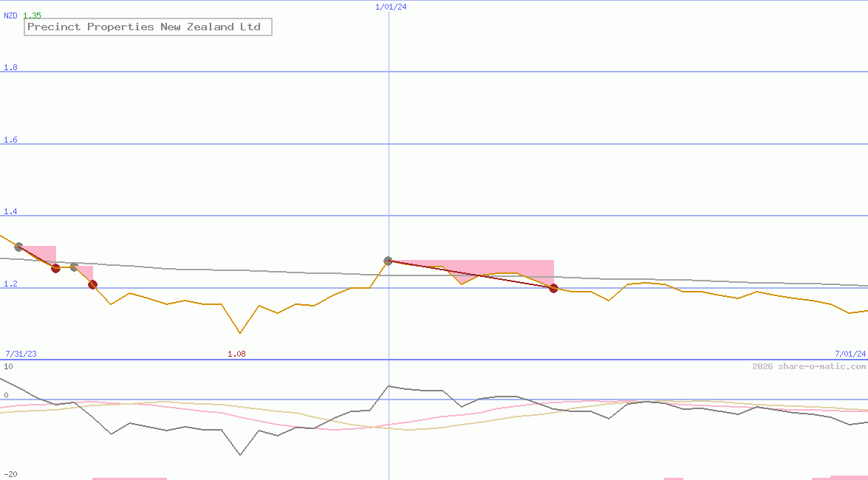Select the second gray marker on the left
Image resolution: width=868 pixels, height=480 pixels.
74,267
